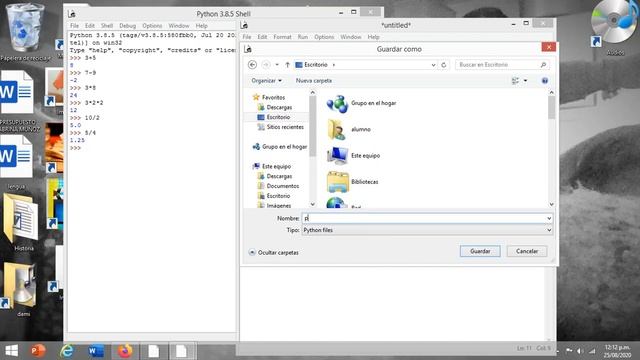
Task: Select Grupo en el hogar in sidebar
Action: (280, 147)
